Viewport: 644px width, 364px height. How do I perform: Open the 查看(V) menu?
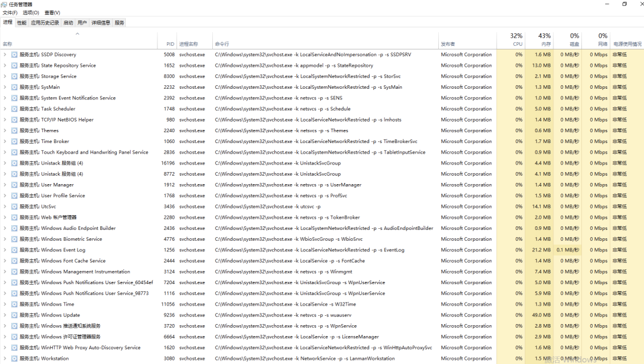pos(52,13)
